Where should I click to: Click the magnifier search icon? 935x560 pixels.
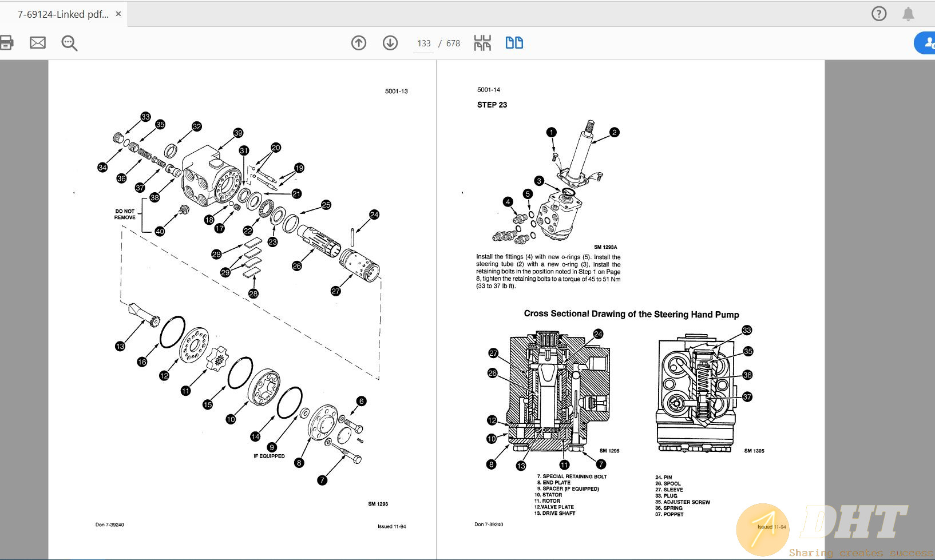click(x=69, y=43)
